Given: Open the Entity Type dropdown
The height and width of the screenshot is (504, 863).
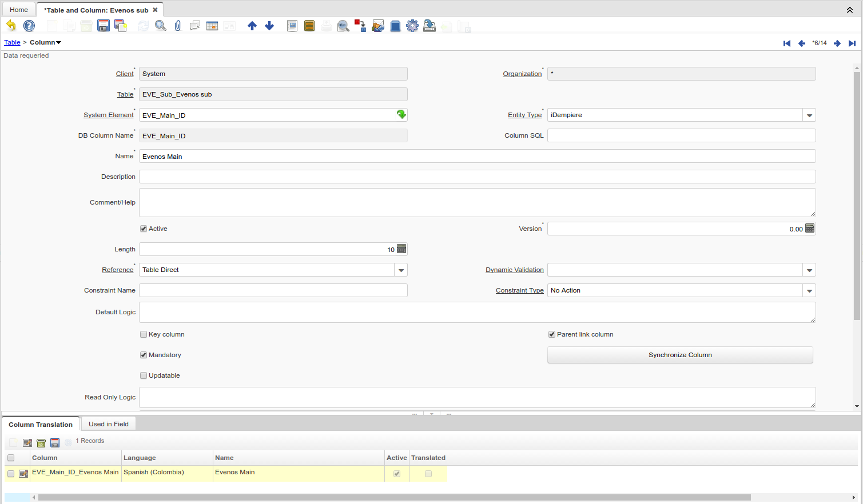Looking at the screenshot, I should [809, 115].
